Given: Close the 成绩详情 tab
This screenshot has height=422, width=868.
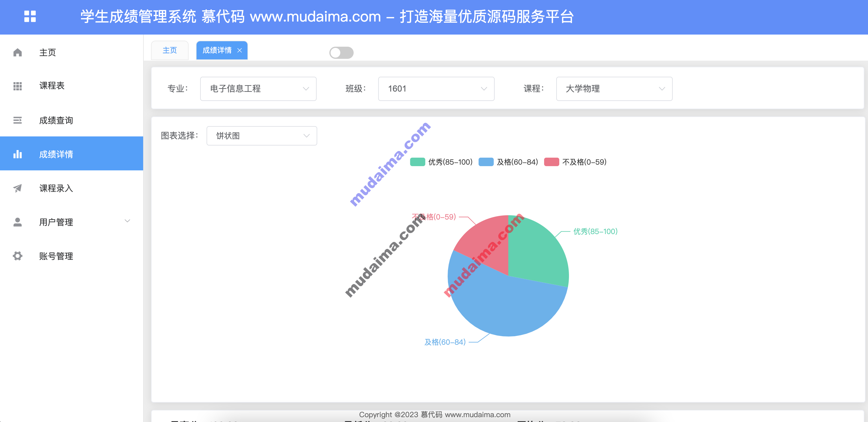Looking at the screenshot, I should (240, 51).
